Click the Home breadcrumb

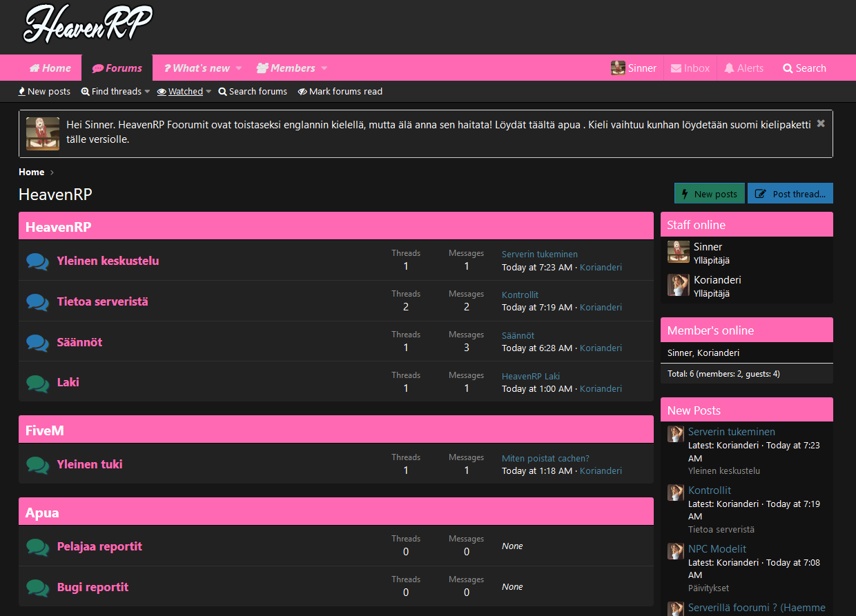tap(31, 172)
